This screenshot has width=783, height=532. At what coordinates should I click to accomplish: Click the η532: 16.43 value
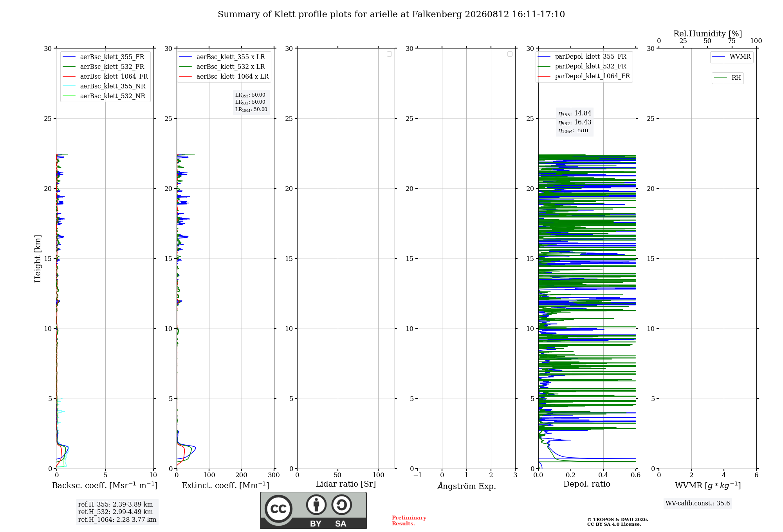[x=575, y=122]
